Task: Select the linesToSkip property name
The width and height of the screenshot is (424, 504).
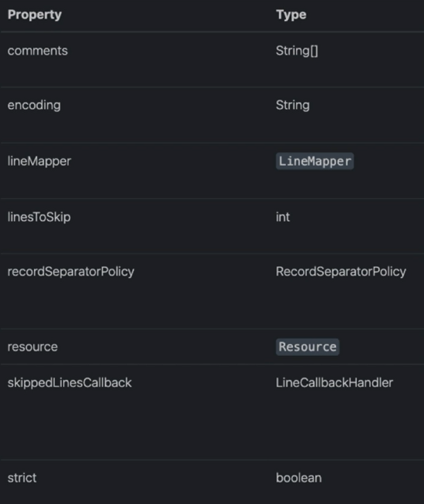Action: (x=39, y=217)
